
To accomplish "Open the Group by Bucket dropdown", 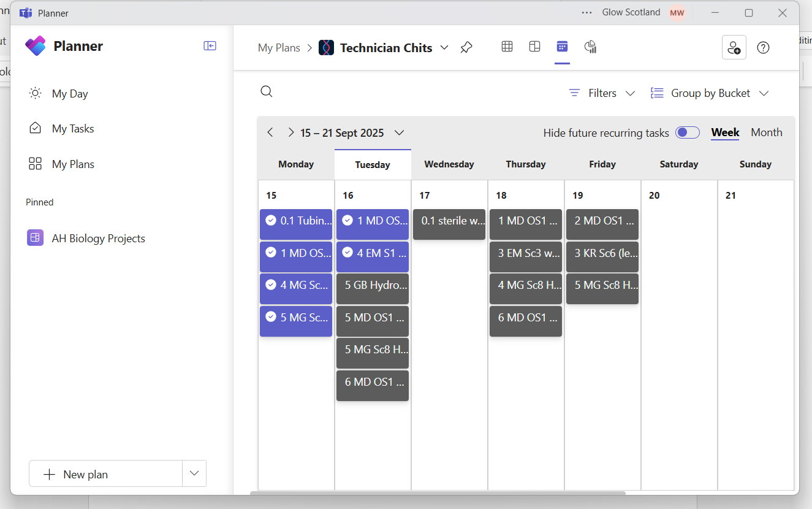I will (x=710, y=93).
